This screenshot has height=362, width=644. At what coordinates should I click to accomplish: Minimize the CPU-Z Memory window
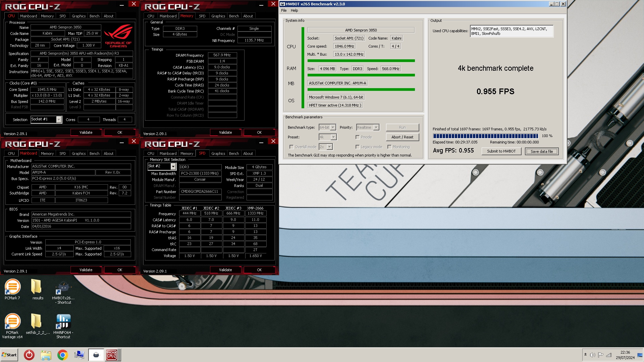click(261, 5)
